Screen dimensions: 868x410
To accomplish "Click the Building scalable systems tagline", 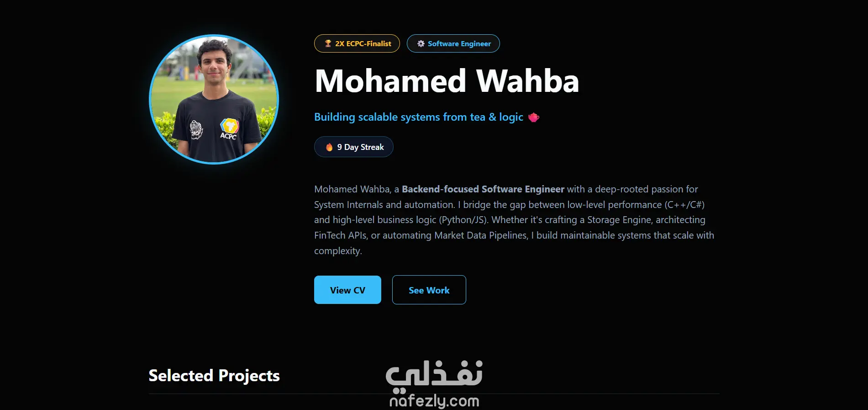I will tap(419, 117).
